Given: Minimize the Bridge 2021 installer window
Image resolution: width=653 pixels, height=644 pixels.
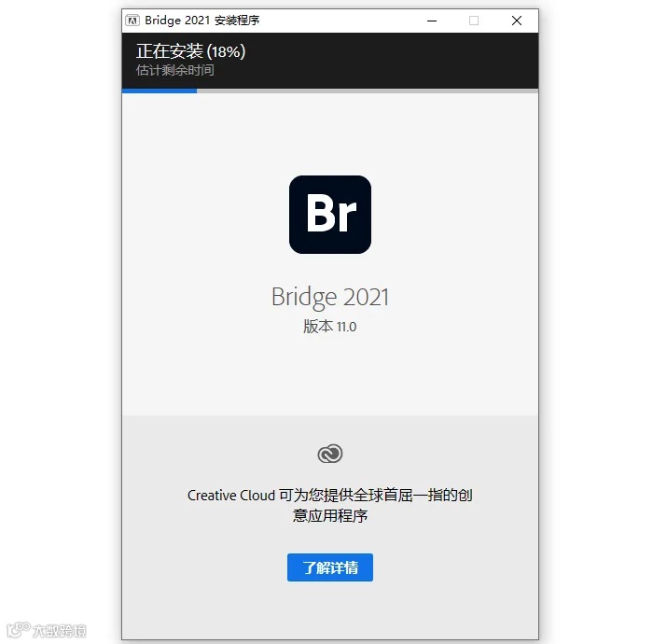Looking at the screenshot, I should (x=432, y=21).
